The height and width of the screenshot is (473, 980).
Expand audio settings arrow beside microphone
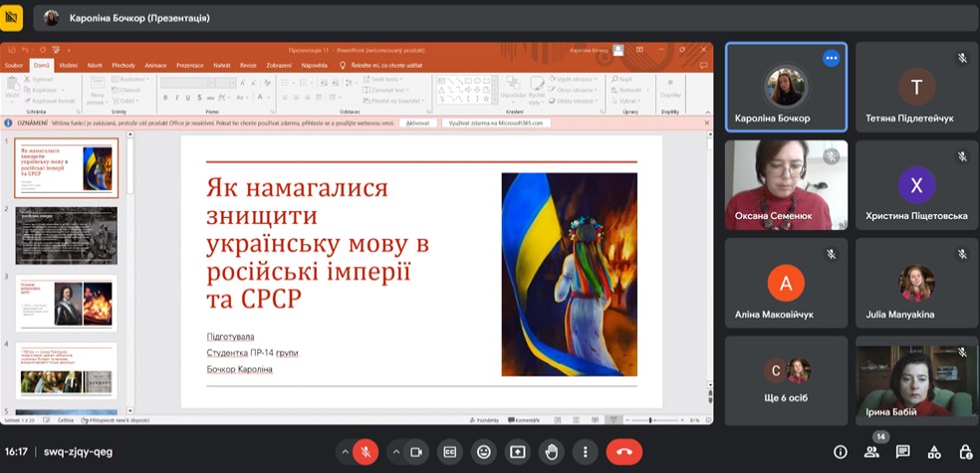click(346, 452)
